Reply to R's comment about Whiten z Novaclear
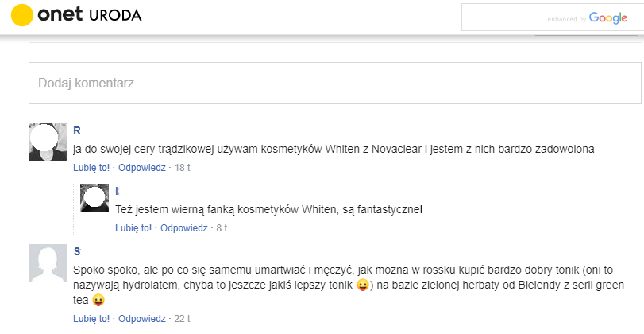The height and width of the screenshot is (334, 644). click(141, 168)
